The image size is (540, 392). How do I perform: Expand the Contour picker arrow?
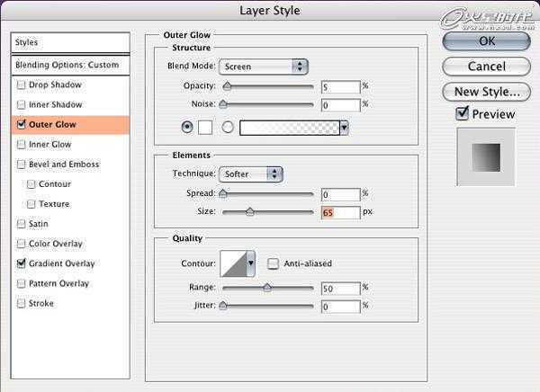[x=251, y=263]
